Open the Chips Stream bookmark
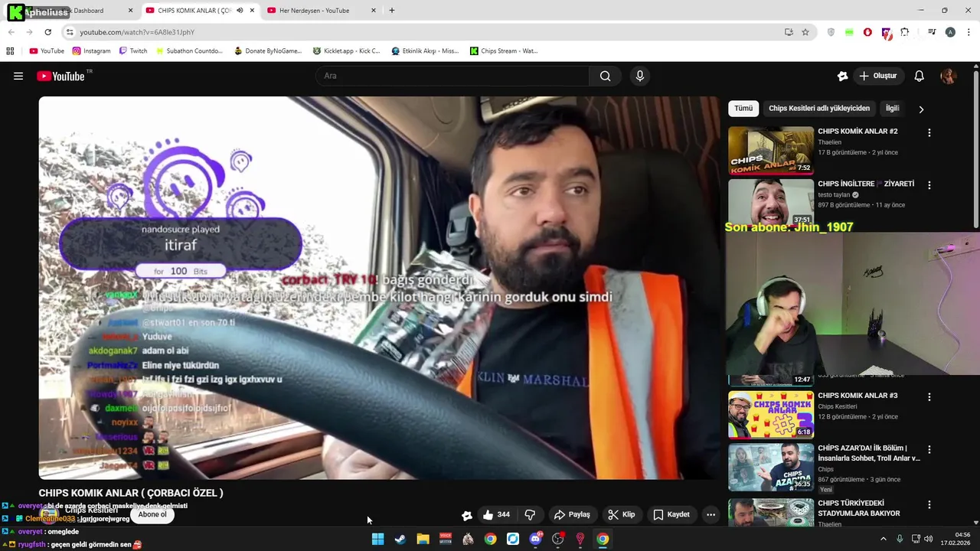 click(x=504, y=51)
